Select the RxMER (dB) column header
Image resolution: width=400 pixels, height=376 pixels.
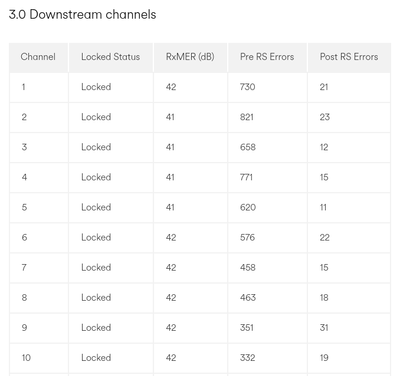pyautogui.click(x=190, y=57)
